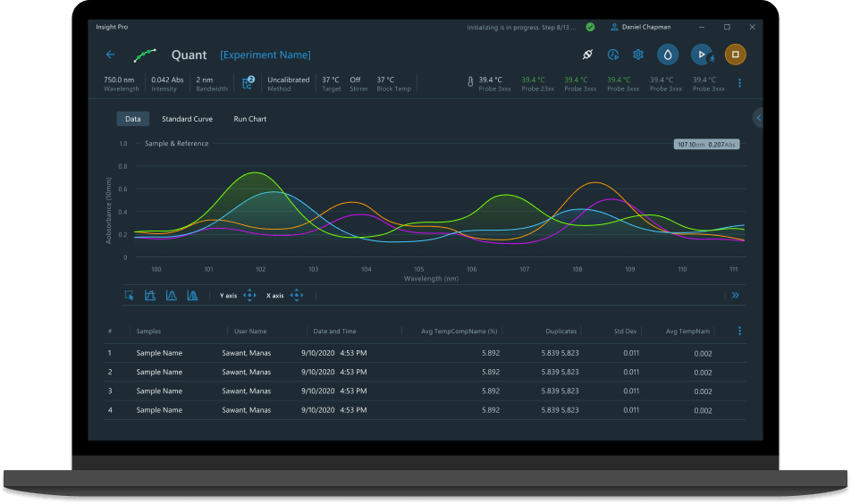Open the settings gear icon

coord(638,55)
